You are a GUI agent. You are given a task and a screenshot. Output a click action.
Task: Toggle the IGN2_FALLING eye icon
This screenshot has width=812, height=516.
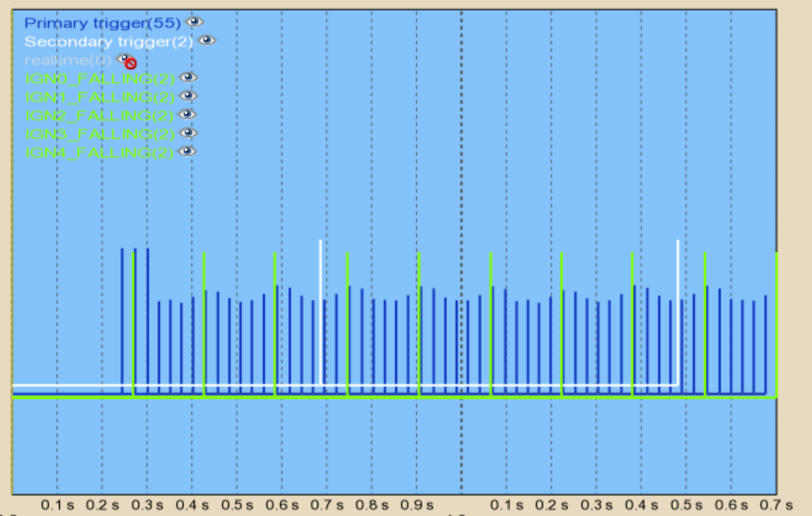point(187,114)
